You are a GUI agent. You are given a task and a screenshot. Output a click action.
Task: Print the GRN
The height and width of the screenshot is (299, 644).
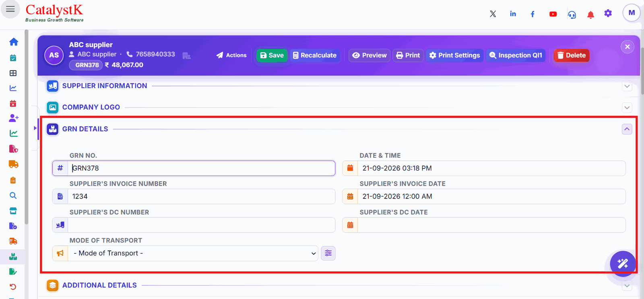pos(408,55)
